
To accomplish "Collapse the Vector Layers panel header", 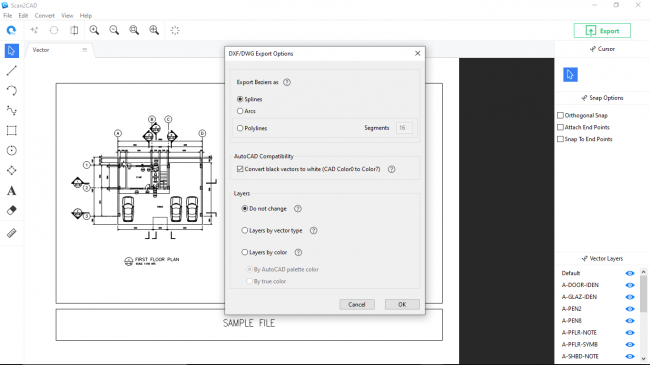I will pos(602,258).
